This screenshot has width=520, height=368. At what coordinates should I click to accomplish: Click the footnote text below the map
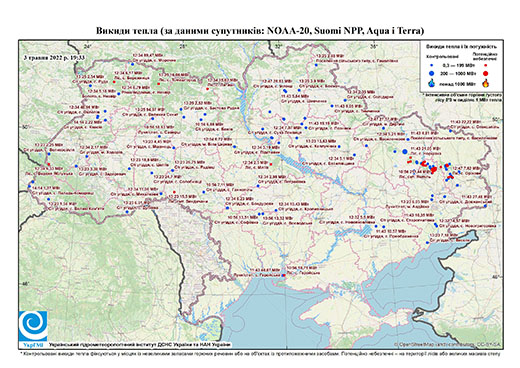260,353
